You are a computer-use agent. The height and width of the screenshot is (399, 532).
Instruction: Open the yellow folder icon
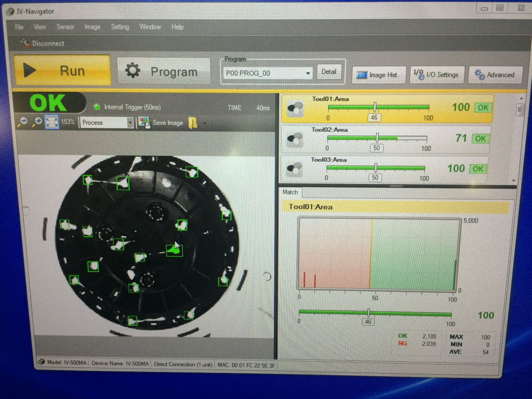tap(193, 123)
